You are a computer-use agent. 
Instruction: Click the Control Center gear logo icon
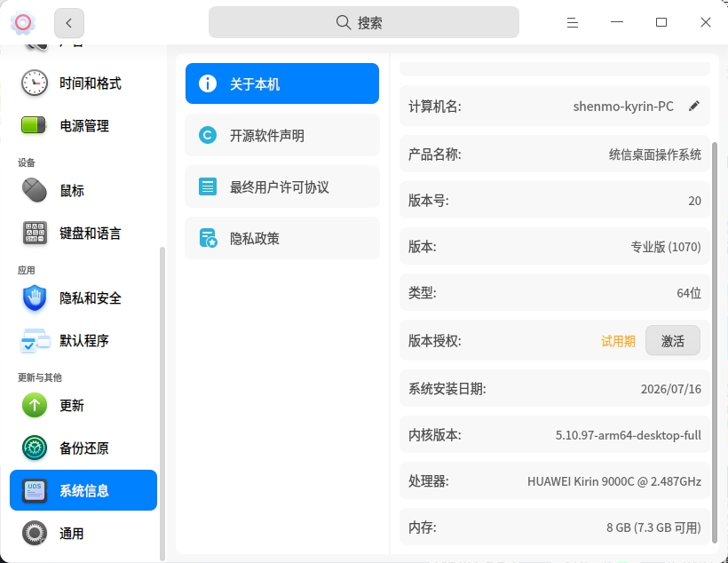click(x=23, y=23)
